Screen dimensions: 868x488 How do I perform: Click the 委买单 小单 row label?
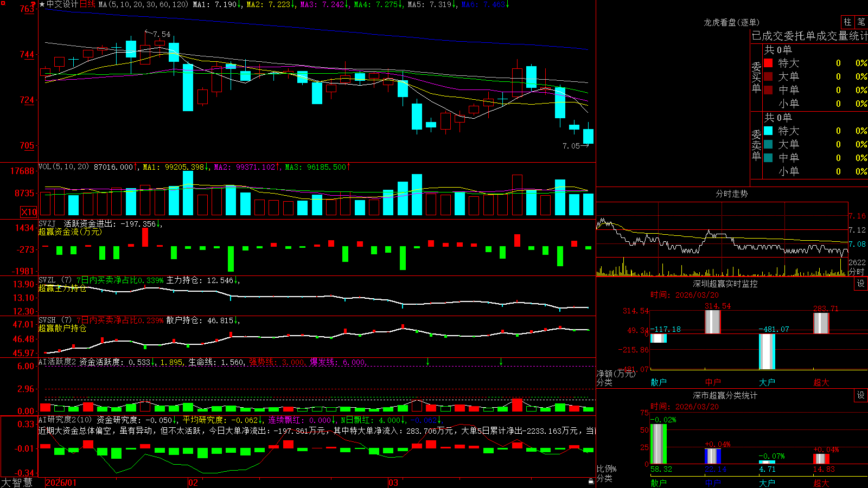coord(789,104)
